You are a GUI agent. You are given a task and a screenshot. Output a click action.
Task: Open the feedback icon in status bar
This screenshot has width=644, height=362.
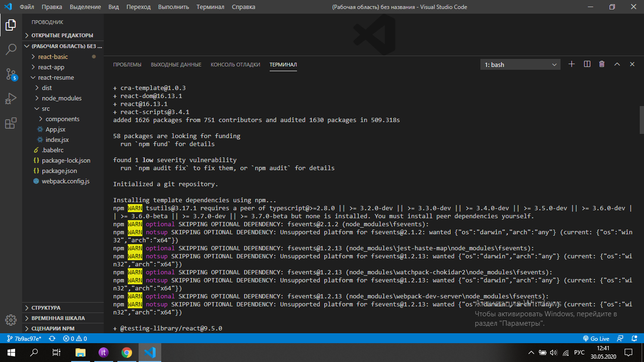[621, 338]
